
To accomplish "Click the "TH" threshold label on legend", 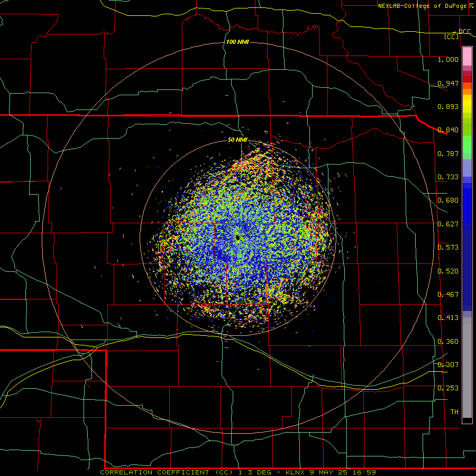I will [x=454, y=412].
